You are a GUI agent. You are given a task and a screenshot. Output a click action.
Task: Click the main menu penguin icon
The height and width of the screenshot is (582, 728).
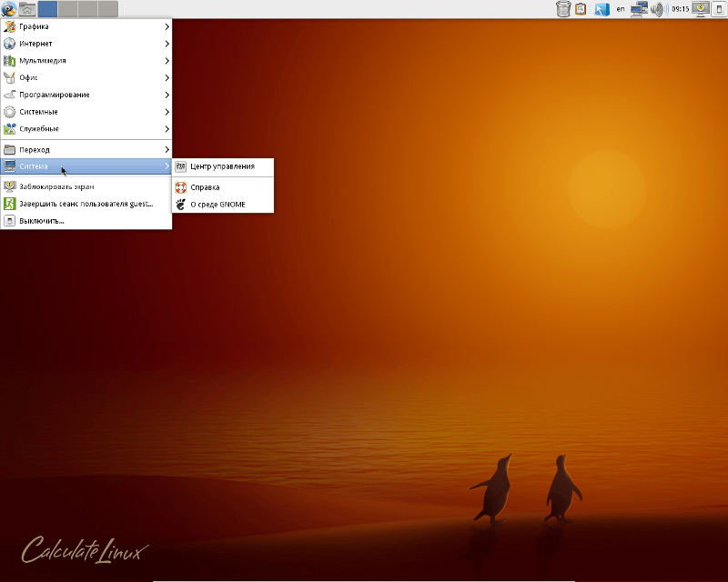[9, 10]
